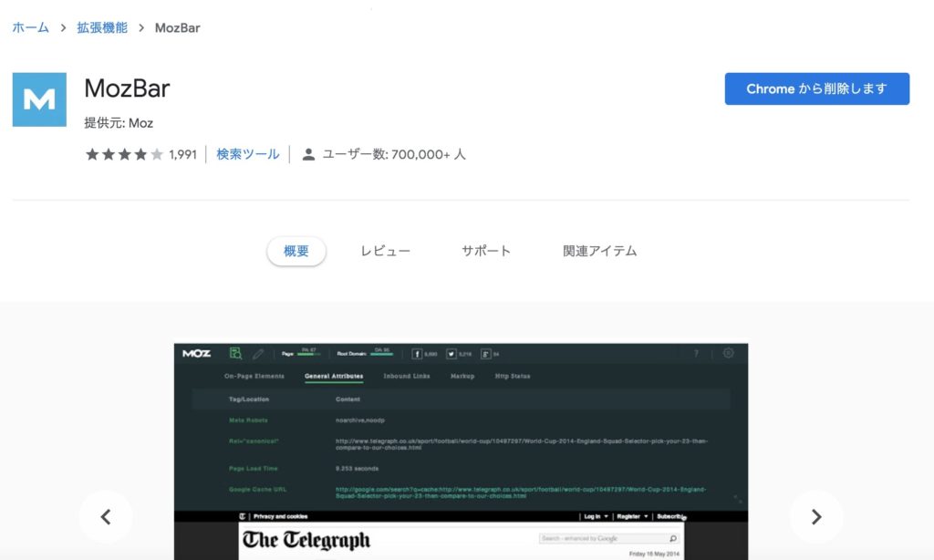Image resolution: width=934 pixels, height=560 pixels.
Task: Open the Inbound Links tab in preview
Action: point(407,377)
